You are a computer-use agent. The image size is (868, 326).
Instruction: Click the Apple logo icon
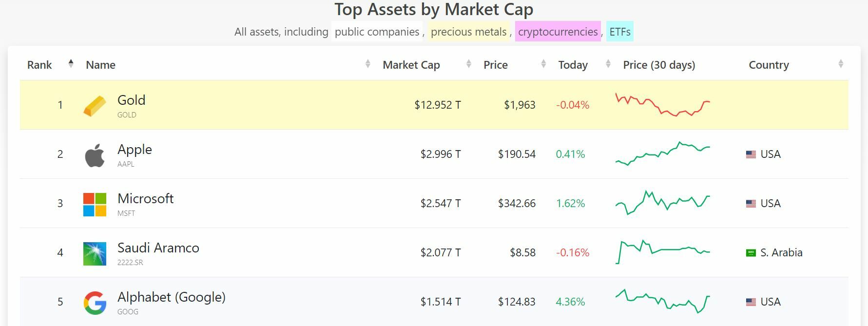(x=95, y=155)
